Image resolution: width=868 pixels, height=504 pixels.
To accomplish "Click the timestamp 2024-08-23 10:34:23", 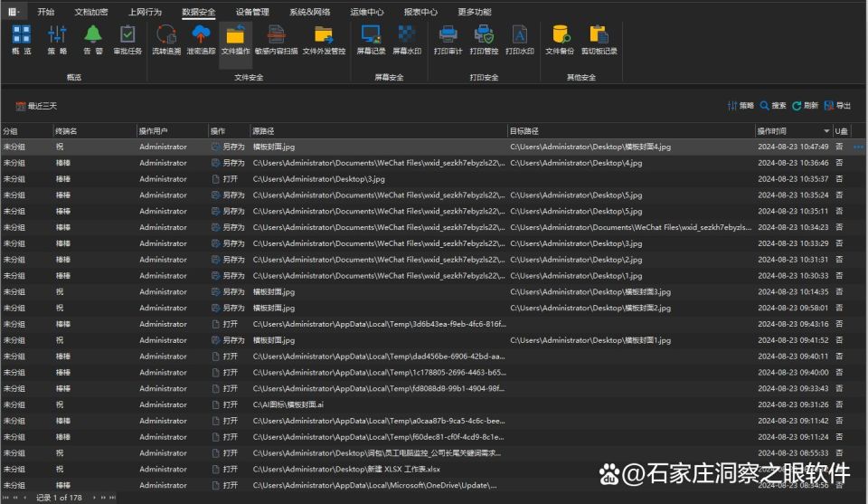I will [793, 227].
